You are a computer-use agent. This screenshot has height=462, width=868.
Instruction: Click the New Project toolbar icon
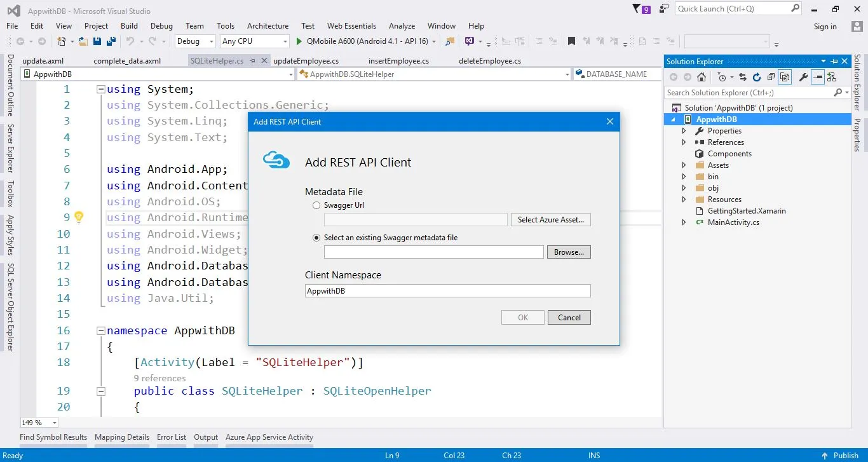(62, 41)
